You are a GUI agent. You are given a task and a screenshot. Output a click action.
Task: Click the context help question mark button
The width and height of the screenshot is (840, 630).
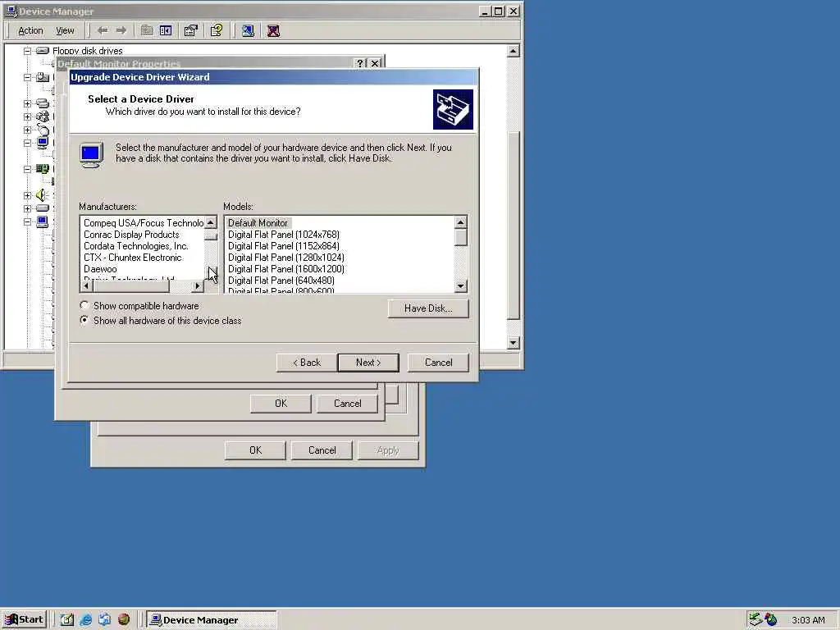(361, 63)
